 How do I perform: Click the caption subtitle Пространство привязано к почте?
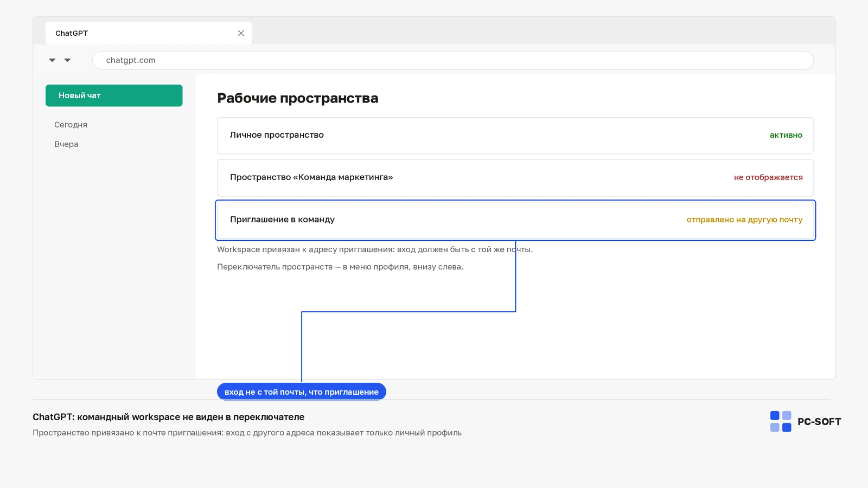point(247,433)
